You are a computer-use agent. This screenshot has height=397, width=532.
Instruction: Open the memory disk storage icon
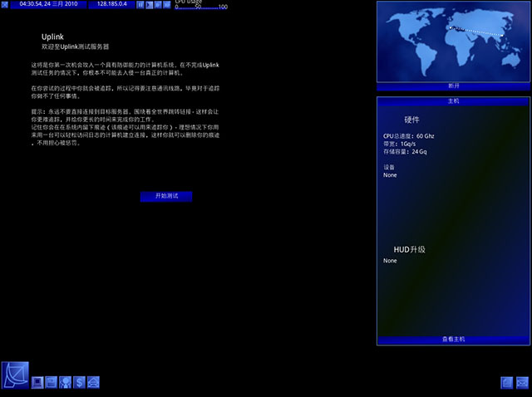click(52, 382)
